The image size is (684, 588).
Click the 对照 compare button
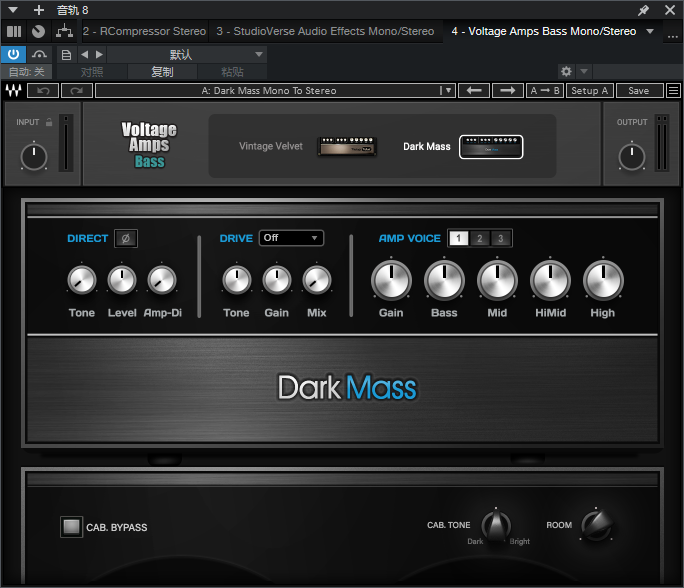click(x=92, y=72)
